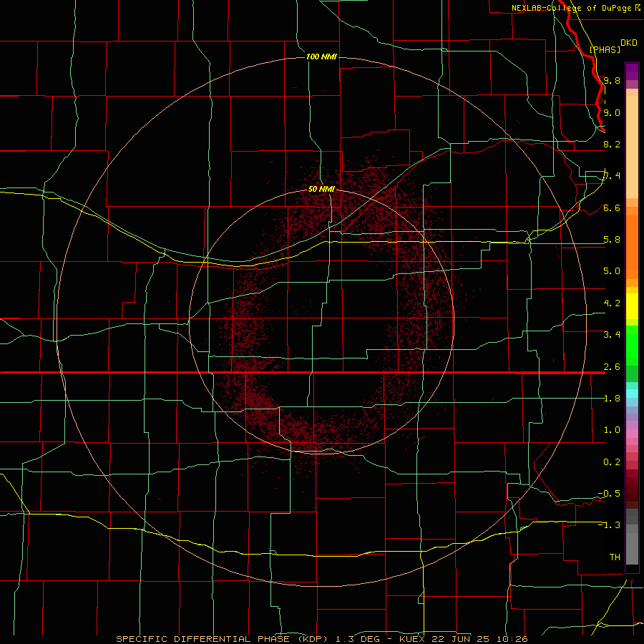Click the 1.8 color scale value

pyautogui.click(x=612, y=399)
